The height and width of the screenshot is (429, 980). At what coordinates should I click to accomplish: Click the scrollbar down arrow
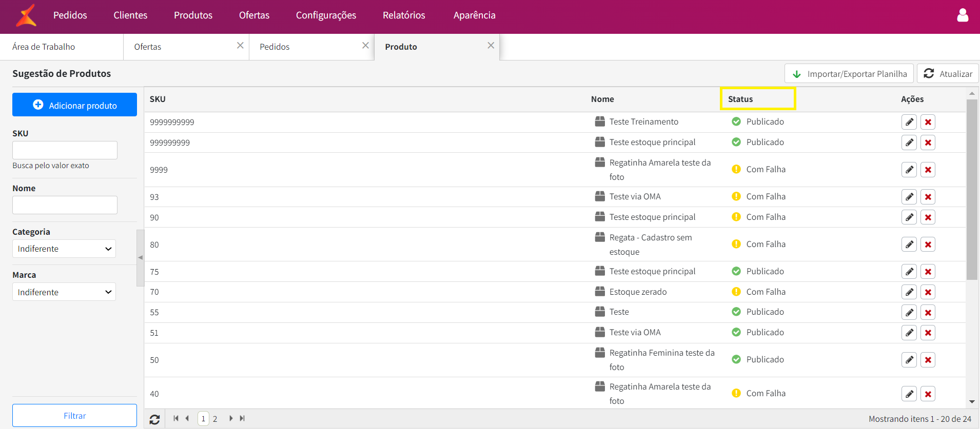[x=972, y=402]
